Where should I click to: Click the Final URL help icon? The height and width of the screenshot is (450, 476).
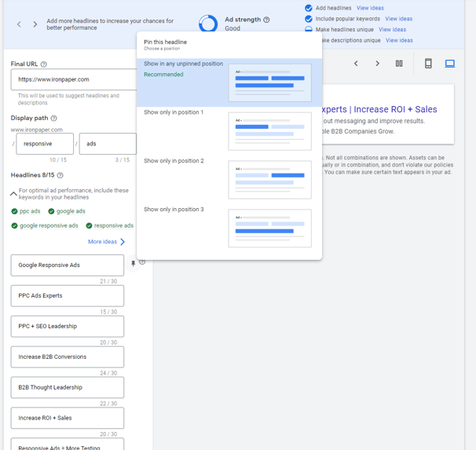coord(44,64)
